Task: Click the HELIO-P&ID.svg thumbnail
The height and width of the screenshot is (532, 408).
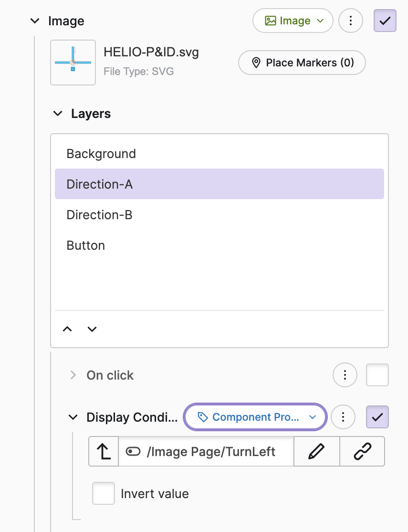Action: pyautogui.click(x=73, y=63)
